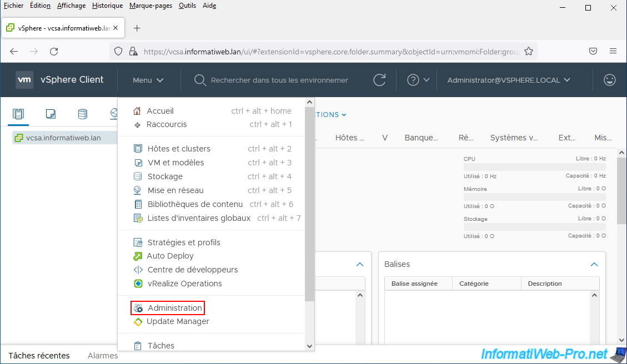Click the browser address bar URL
The width and height of the screenshot is (627, 364).
[331, 52]
